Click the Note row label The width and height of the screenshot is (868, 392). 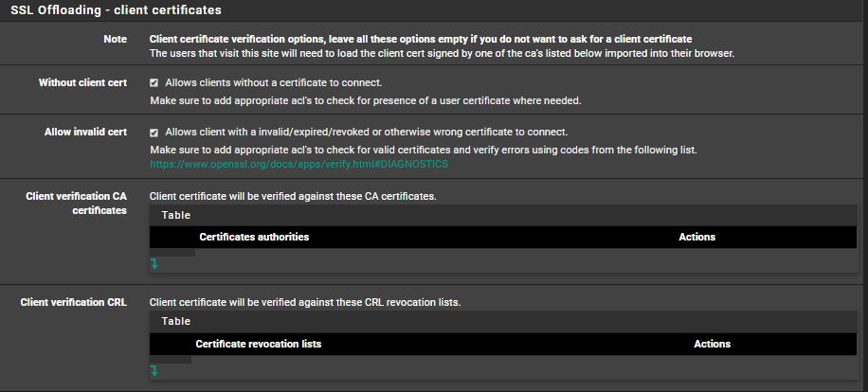point(115,39)
